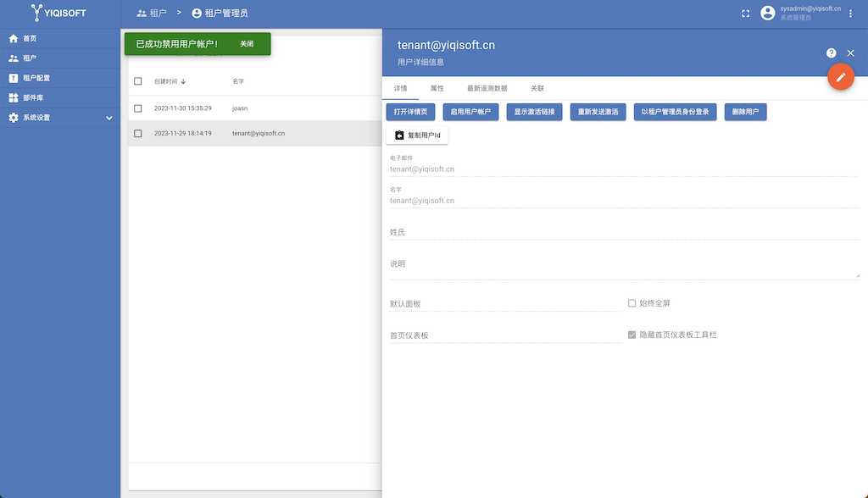868x498 pixels.
Task: Click the sysadmin user avatar icon
Action: [x=767, y=13]
